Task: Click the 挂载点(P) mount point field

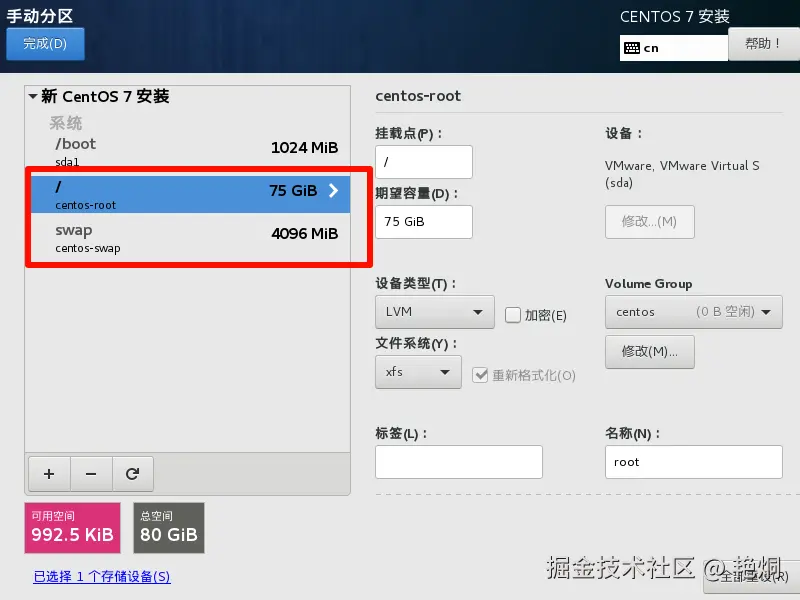Action: [424, 162]
